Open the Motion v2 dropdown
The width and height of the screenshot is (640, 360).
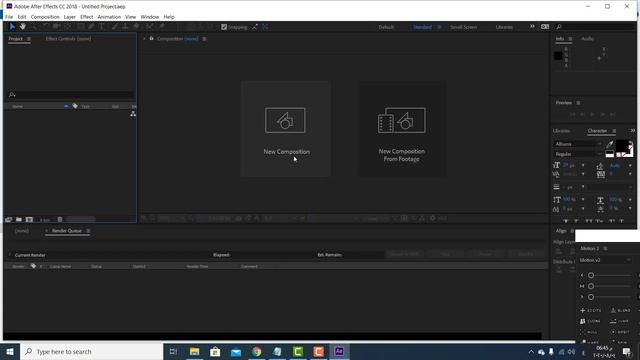click(x=605, y=260)
